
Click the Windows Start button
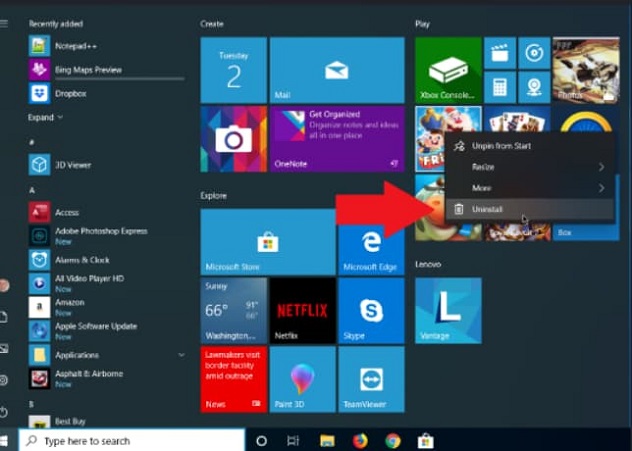(x=4, y=441)
